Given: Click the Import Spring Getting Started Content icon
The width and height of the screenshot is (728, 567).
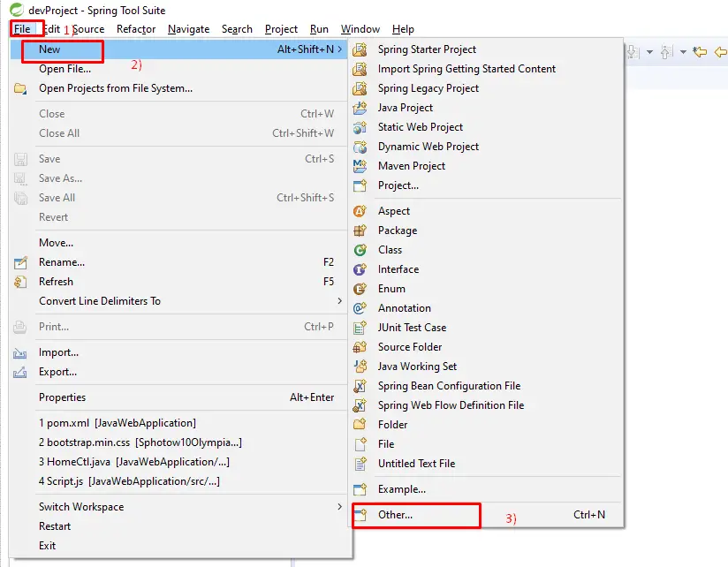Looking at the screenshot, I should click(360, 69).
